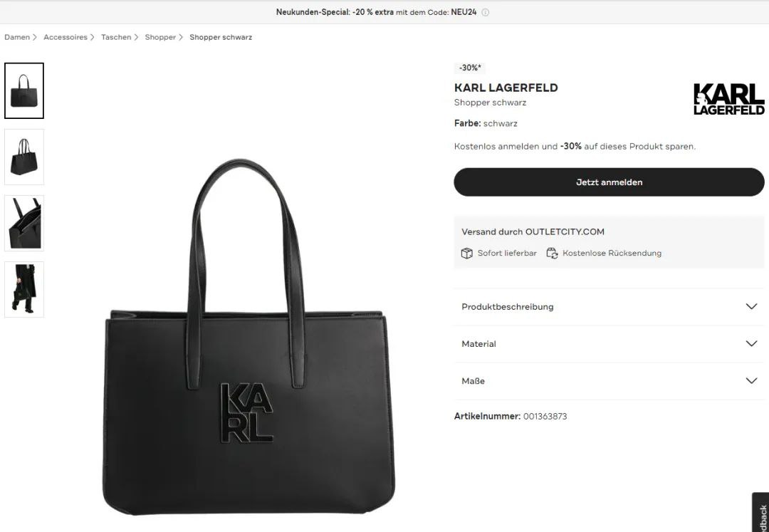Image resolution: width=769 pixels, height=532 pixels.
Task: Expand the Produktbeschreibung section
Action: coord(609,306)
